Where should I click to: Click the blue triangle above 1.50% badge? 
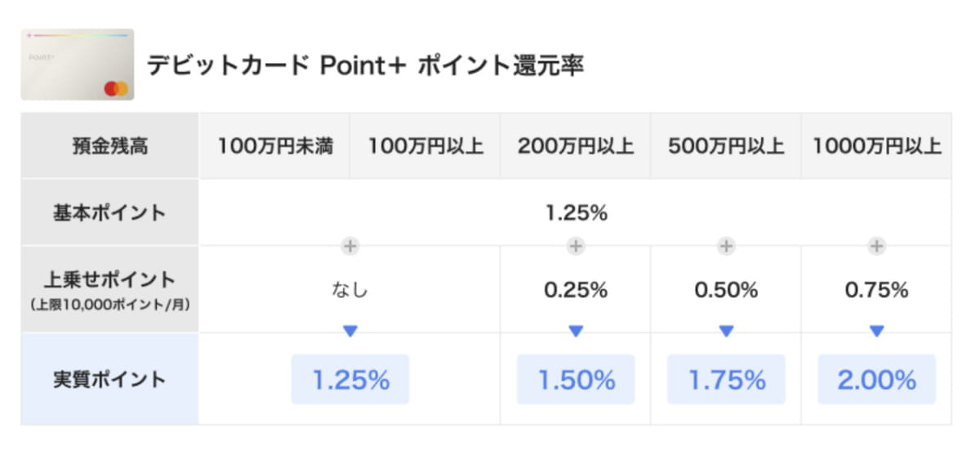click(576, 331)
